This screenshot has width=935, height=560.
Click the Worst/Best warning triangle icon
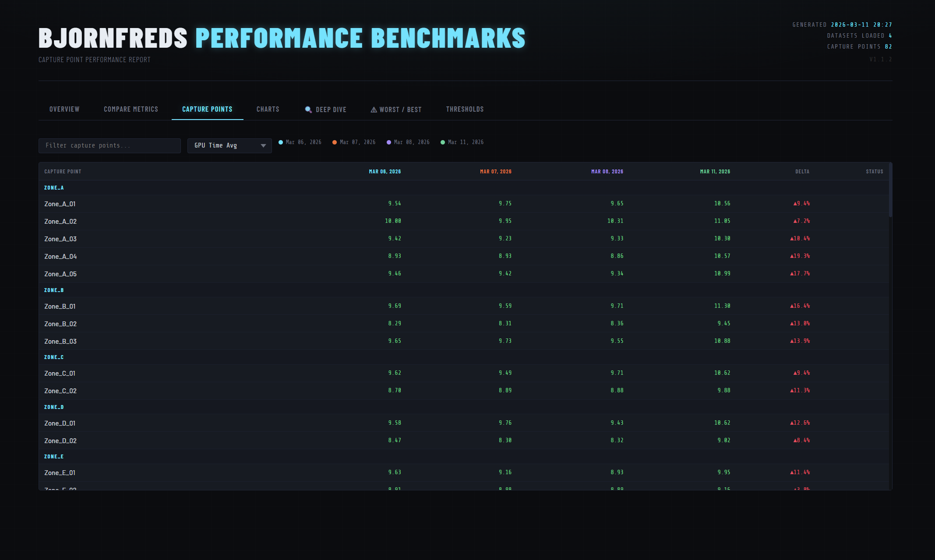coord(373,109)
